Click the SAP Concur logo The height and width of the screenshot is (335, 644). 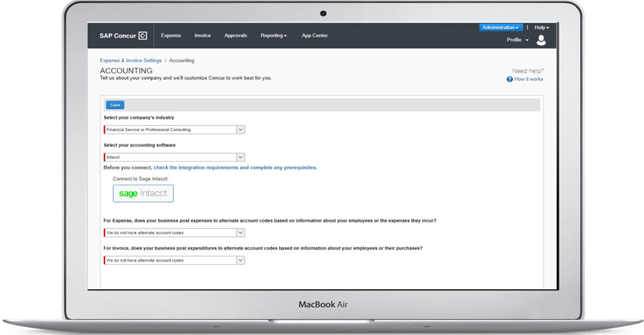pyautogui.click(x=123, y=36)
